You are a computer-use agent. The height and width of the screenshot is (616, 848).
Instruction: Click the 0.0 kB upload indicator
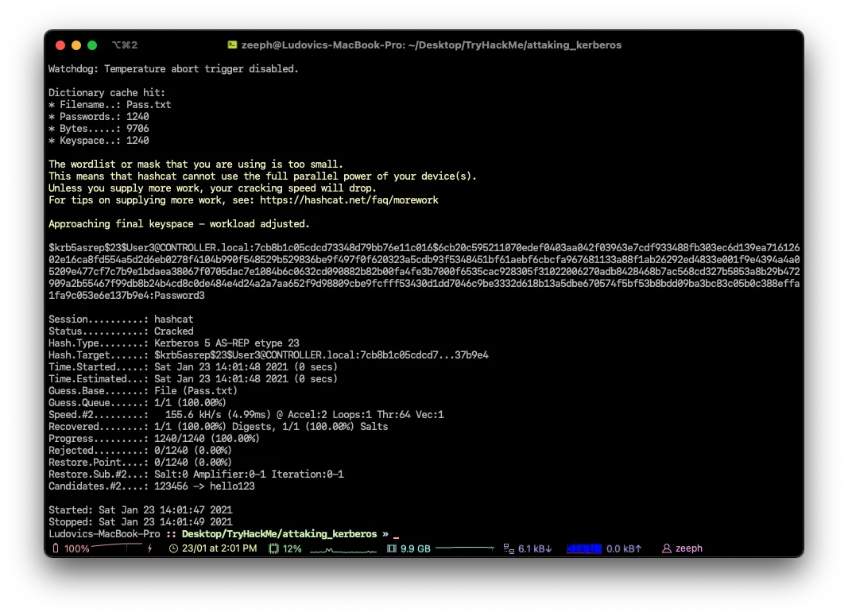tap(624, 548)
